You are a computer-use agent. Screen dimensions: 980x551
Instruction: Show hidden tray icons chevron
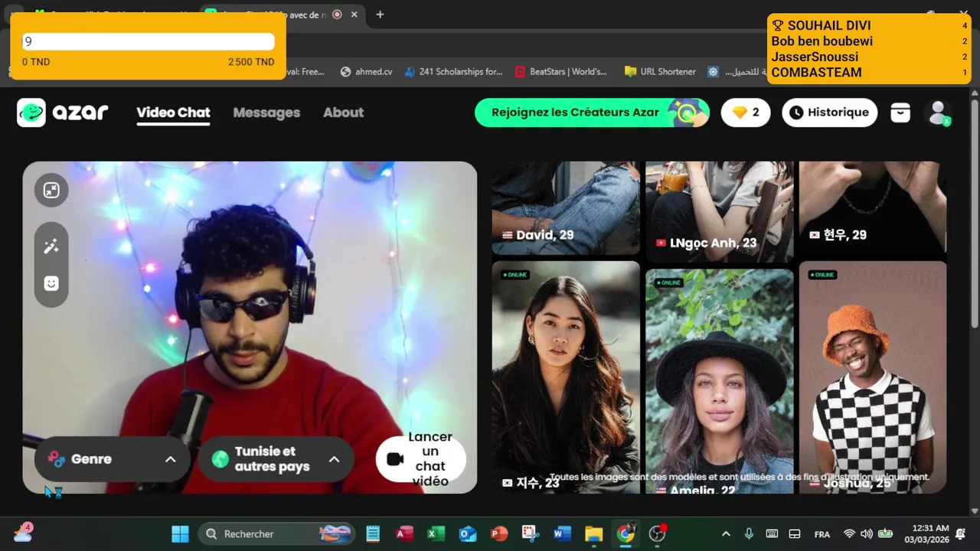(x=726, y=533)
